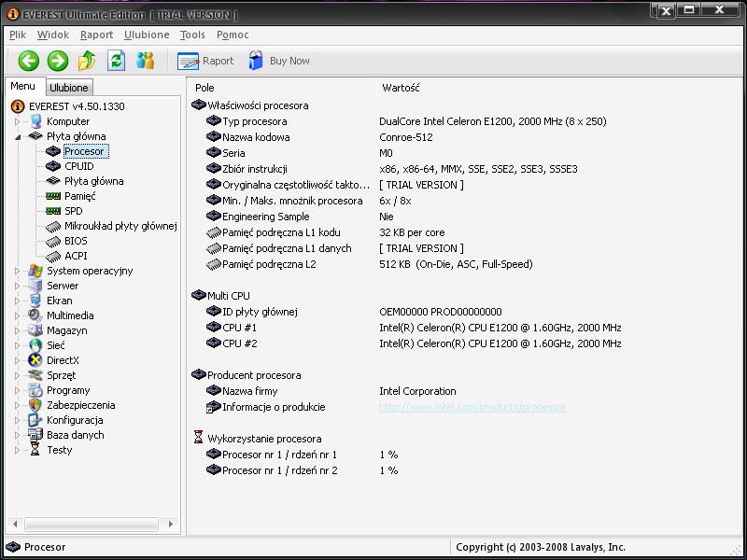Screen dimensions: 747x560
Task: Click the green Back arrow icon
Action: point(29,61)
